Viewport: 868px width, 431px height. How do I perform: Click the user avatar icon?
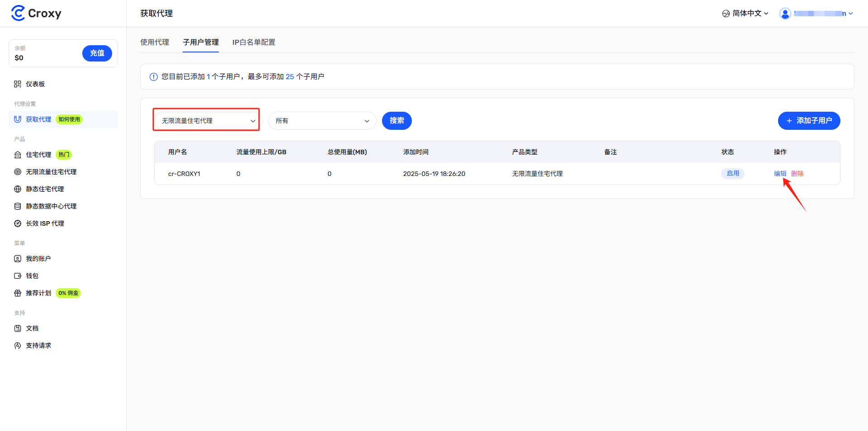[785, 14]
